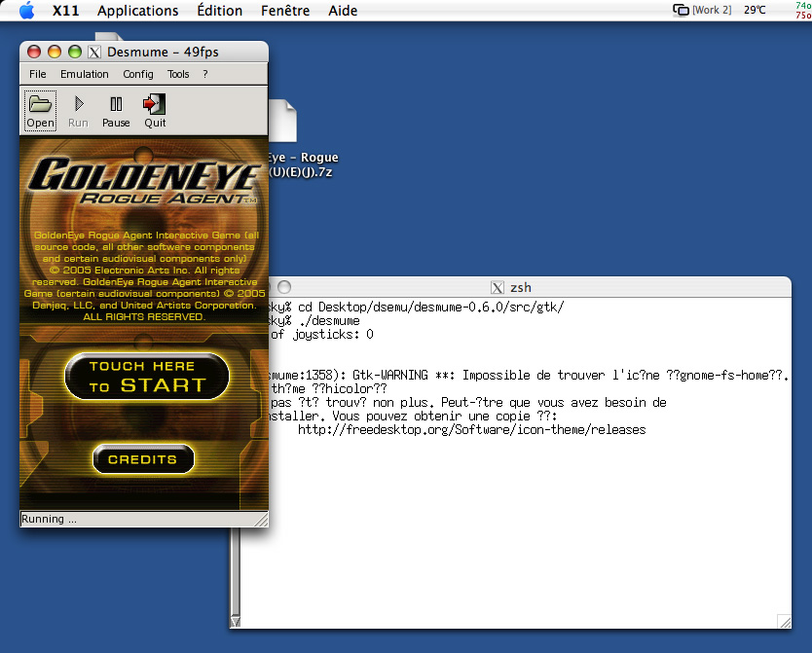Close the Desmume window with red button
The width and height of the screenshot is (812, 653).
point(34,52)
